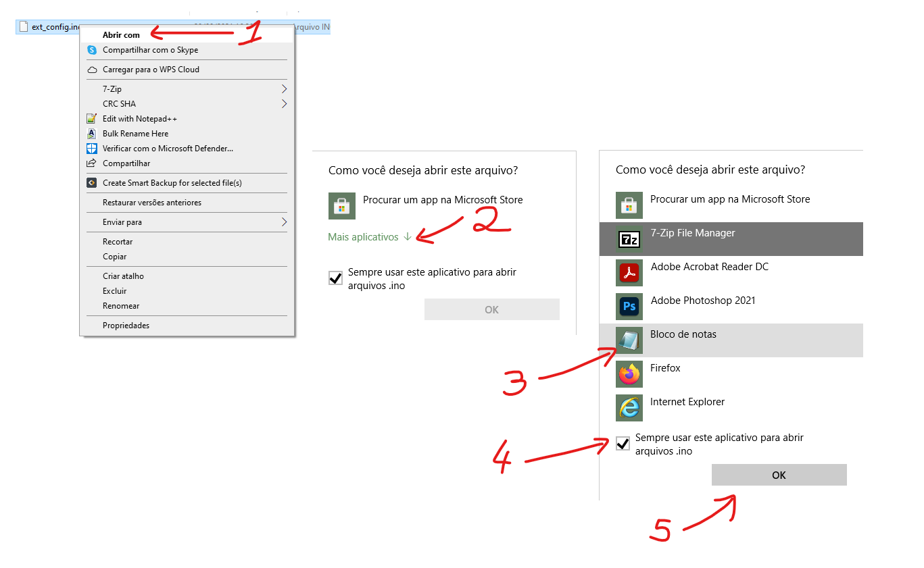The width and height of the screenshot is (924, 568).
Task: Click the Compartilhar share icon
Action: (92, 163)
